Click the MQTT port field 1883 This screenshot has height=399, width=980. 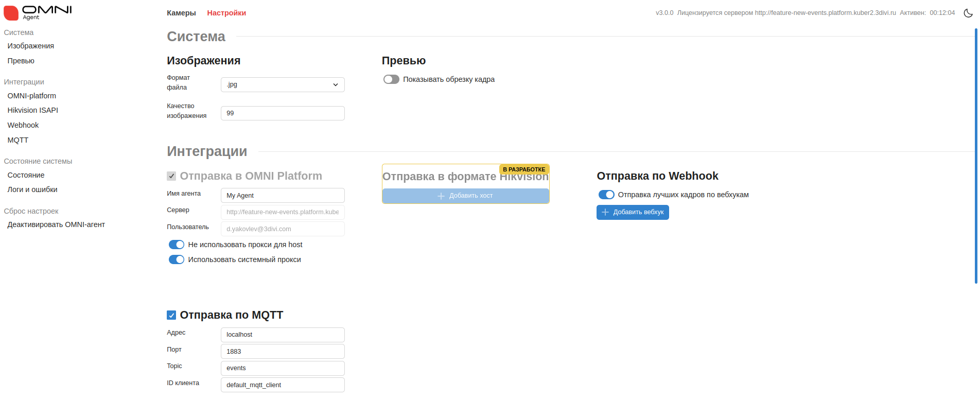[x=283, y=352]
